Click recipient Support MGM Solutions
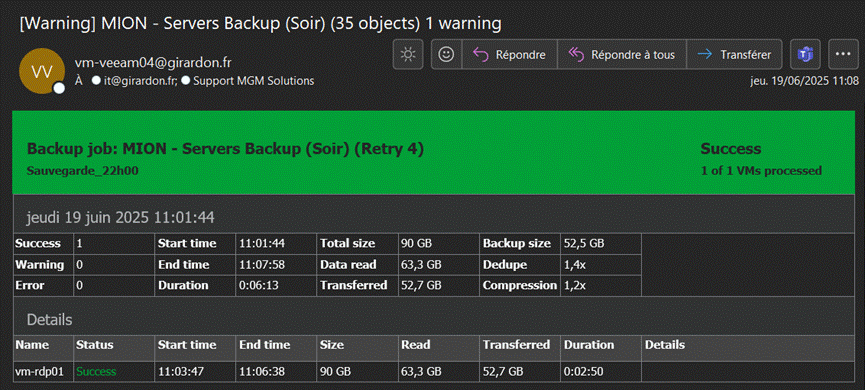Viewport: 865px width, 390px height. coord(253,81)
